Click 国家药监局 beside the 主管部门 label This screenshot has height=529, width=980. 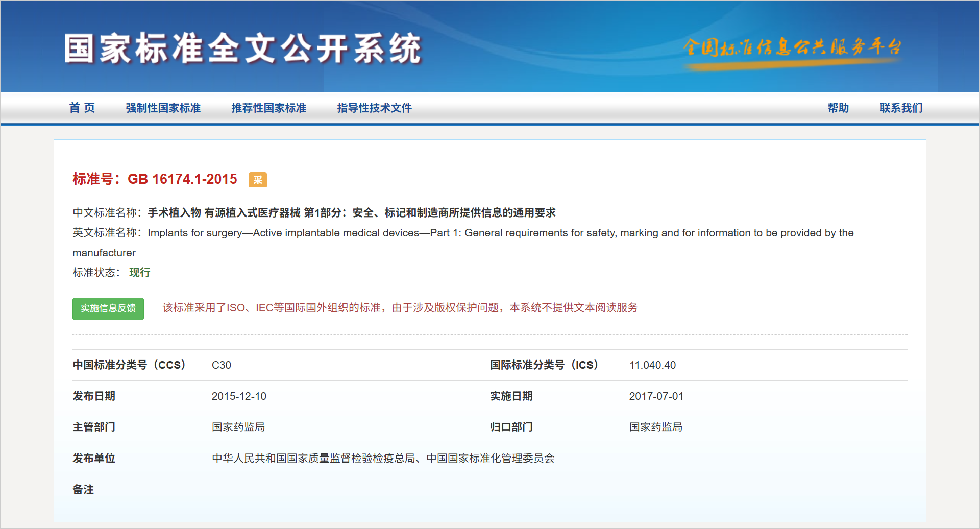tap(238, 427)
